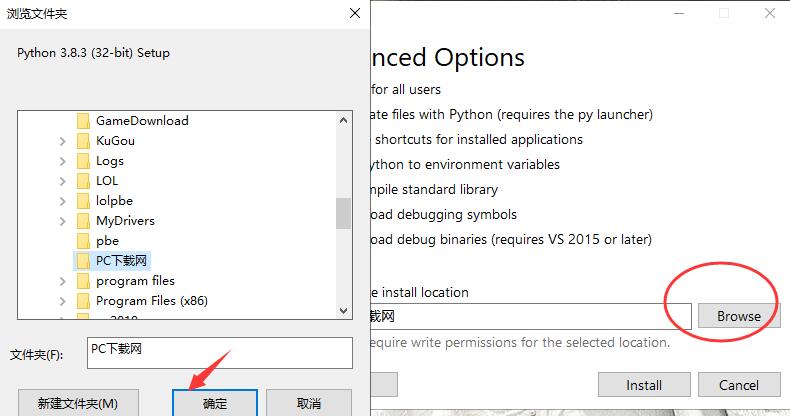Screen dimensions: 790x416
Task: Click the LOL folder icon
Action: coord(83,181)
